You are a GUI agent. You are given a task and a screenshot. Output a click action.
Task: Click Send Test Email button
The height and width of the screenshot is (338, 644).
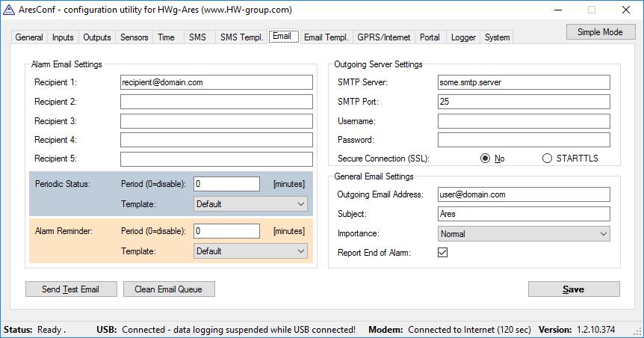(x=71, y=289)
